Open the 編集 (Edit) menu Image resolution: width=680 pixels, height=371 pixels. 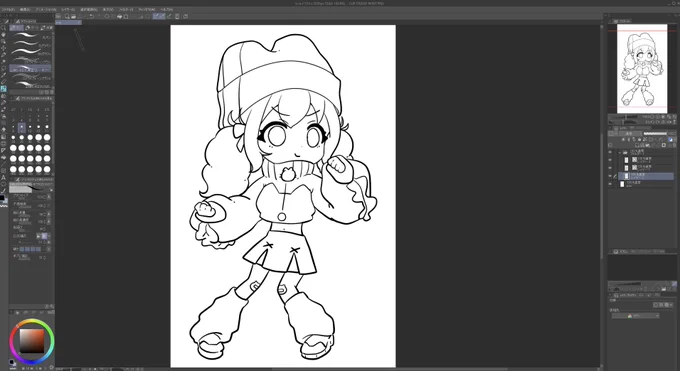(26, 9)
